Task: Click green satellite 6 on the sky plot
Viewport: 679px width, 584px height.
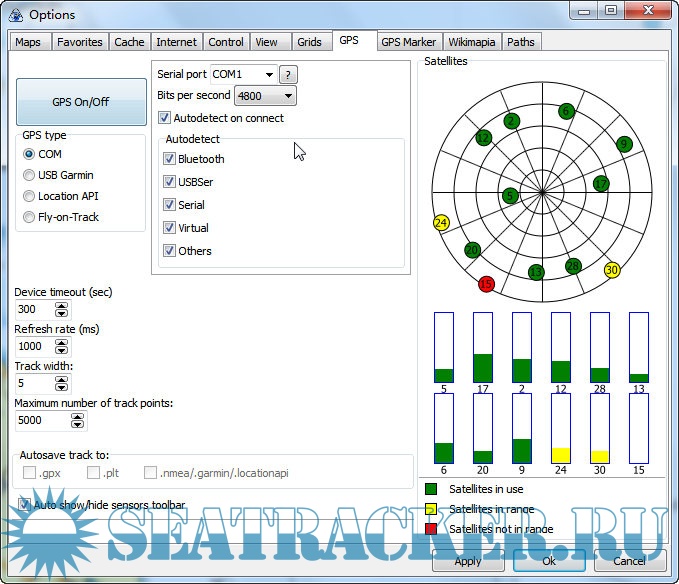Action: tap(566, 111)
